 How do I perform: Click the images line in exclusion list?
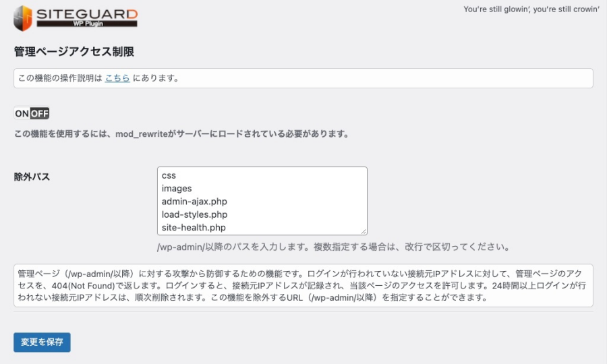pos(177,188)
